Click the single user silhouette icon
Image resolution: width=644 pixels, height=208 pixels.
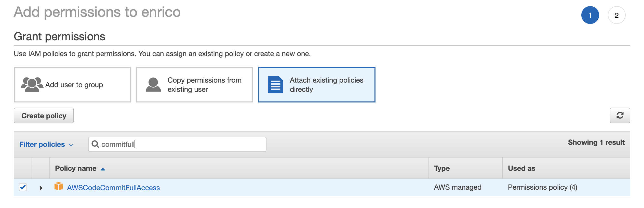point(153,85)
